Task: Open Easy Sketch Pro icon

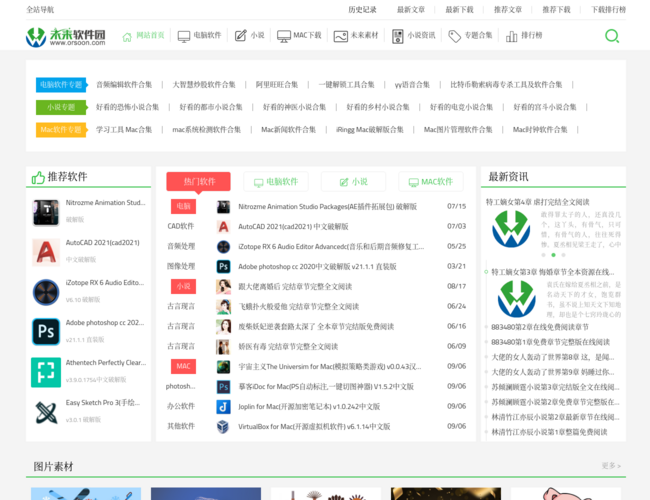Action: (46, 412)
